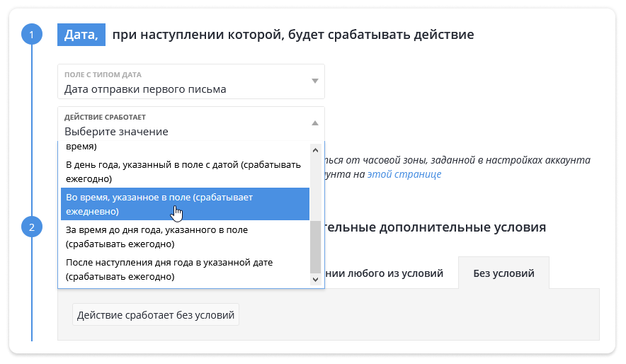
Task: Click the dropdown list scrollbar thumb
Action: point(315,246)
